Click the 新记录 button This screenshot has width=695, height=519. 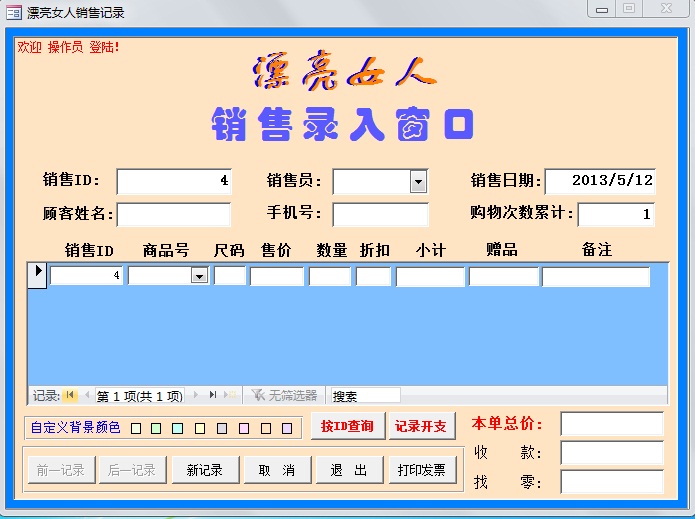pyautogui.click(x=205, y=469)
